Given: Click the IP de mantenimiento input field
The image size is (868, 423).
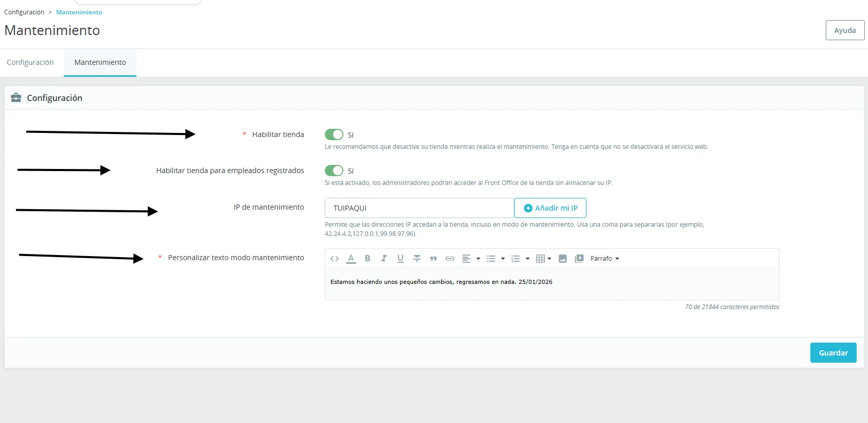Looking at the screenshot, I should 420,208.
